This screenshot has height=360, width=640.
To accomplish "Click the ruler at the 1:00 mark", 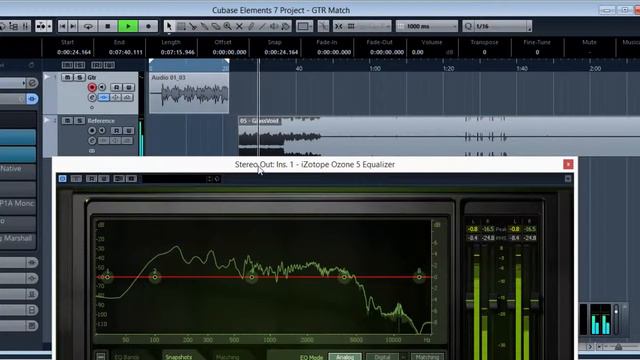I will [x=375, y=69].
